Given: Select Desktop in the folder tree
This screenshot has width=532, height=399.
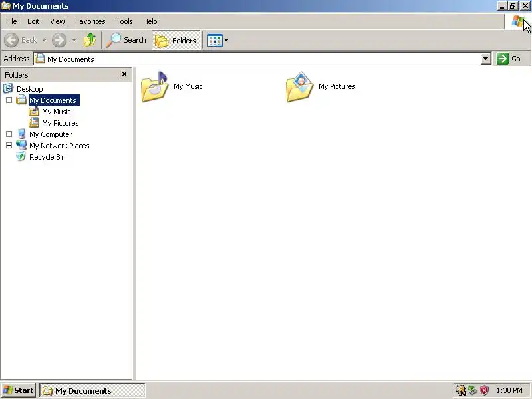Looking at the screenshot, I should tap(29, 89).
